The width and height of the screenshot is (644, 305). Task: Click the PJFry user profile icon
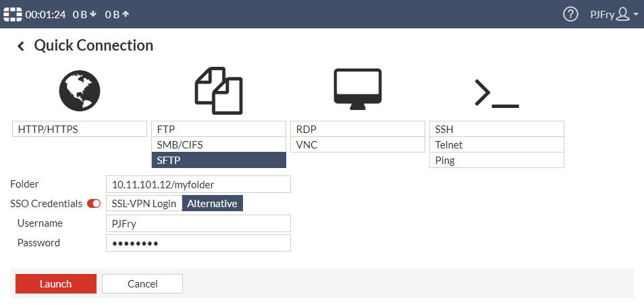pos(623,14)
